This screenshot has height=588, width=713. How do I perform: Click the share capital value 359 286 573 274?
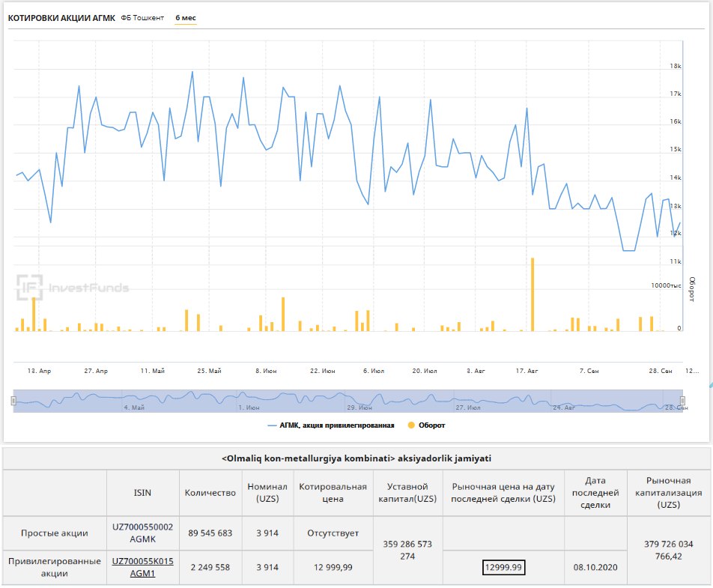[407, 551]
